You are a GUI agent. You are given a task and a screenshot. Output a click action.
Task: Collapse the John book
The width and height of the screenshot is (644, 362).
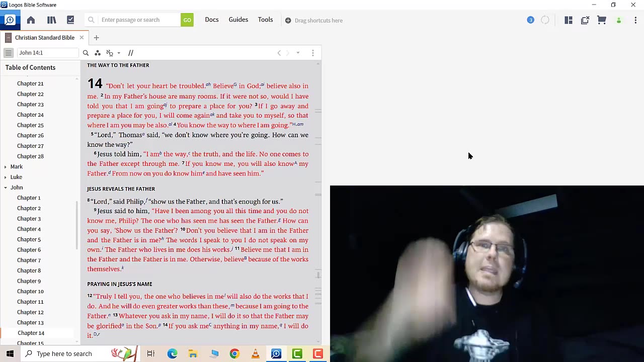6,188
